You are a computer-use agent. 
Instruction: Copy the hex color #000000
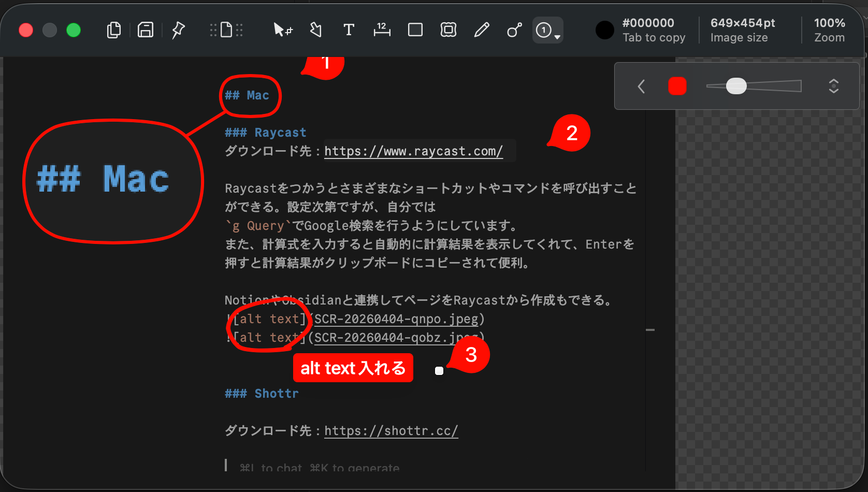647,23
